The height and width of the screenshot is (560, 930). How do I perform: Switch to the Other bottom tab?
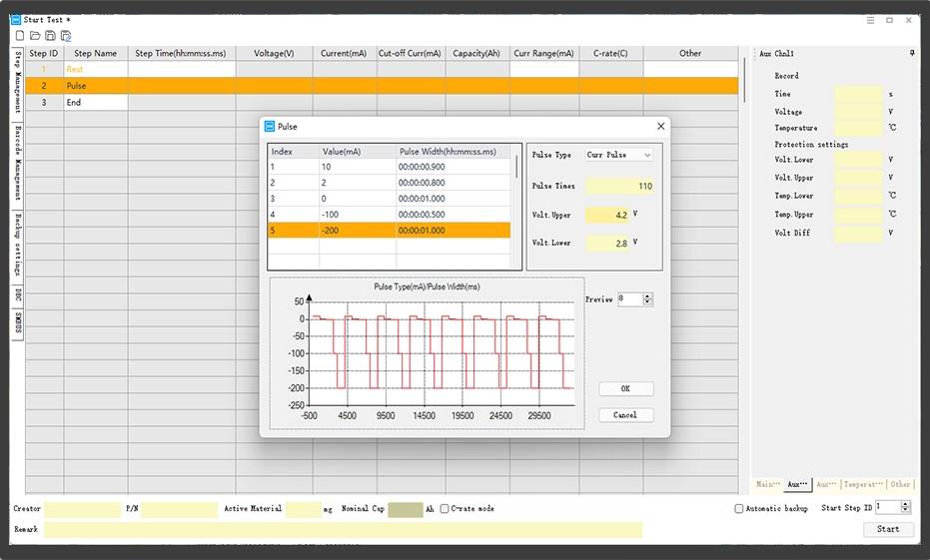[x=900, y=485]
